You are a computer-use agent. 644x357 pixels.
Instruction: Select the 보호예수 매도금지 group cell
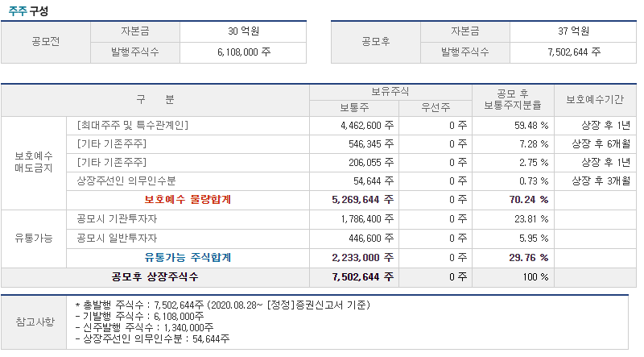pyautogui.click(x=34, y=162)
